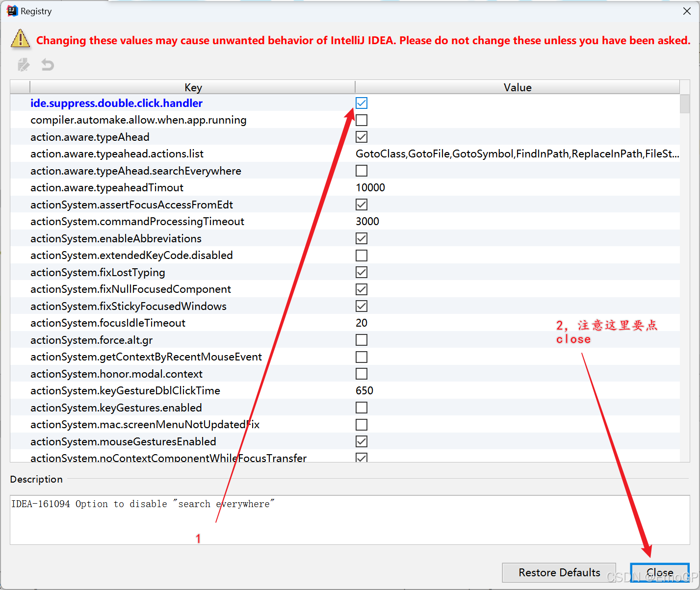Enable compiler.automake.allow.when.app.running checkbox
Image resolution: width=700 pixels, height=590 pixels.
click(362, 120)
